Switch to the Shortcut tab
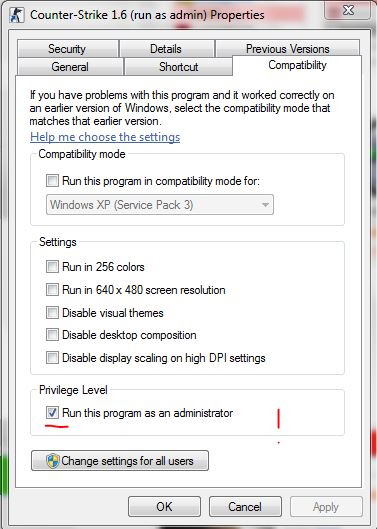This screenshot has height=529, width=377. pos(179,66)
